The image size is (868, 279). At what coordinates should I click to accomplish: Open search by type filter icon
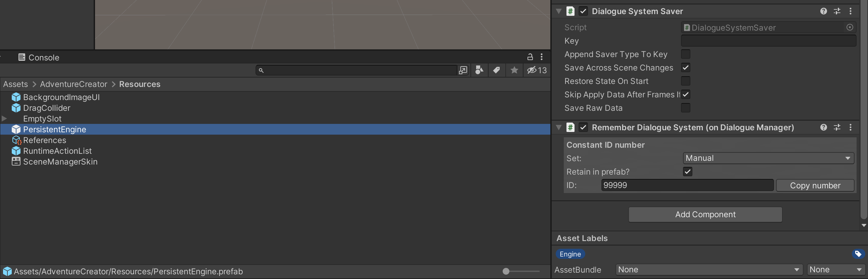479,70
